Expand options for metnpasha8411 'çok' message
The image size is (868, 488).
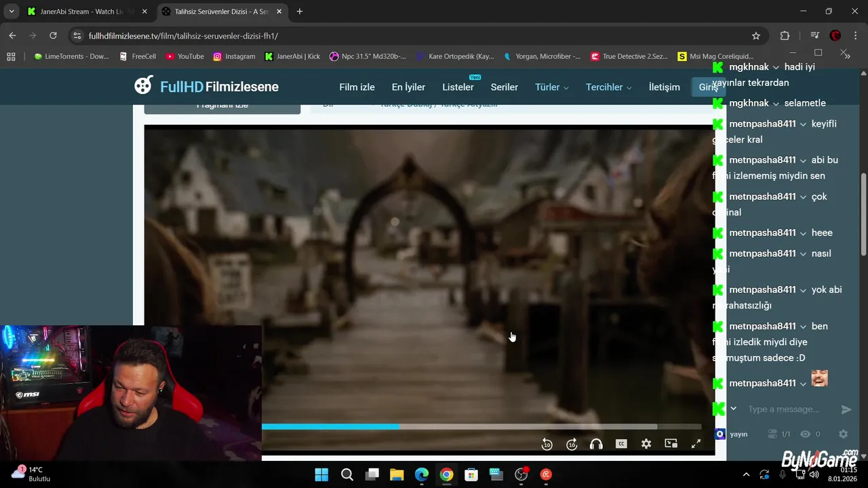point(803,197)
